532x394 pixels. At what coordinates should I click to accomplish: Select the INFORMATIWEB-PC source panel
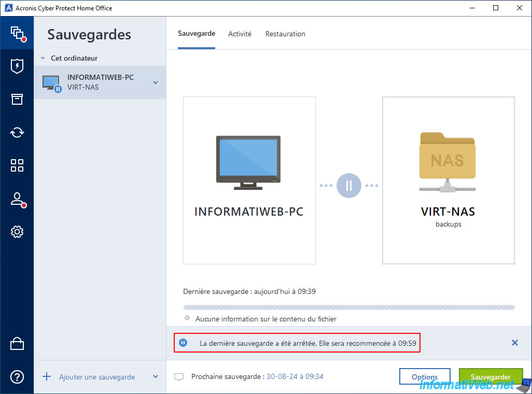tap(249, 180)
